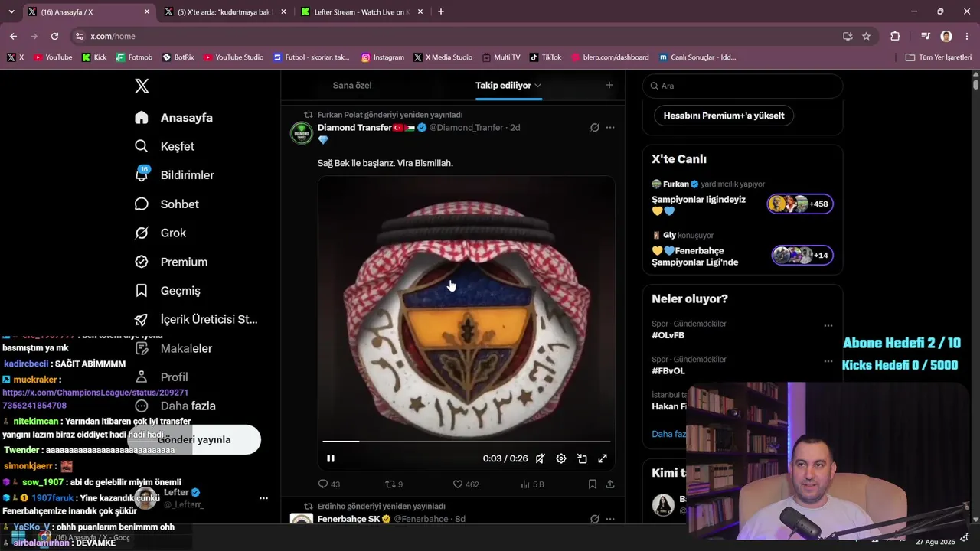This screenshot has height=551, width=980.
Task: Open the Instagram bookmark
Action: (x=383, y=57)
